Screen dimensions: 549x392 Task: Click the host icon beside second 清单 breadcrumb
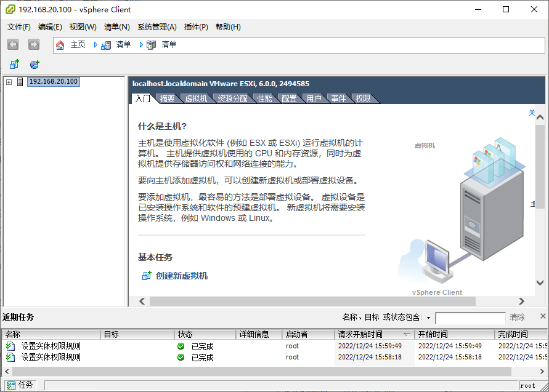[x=150, y=44]
